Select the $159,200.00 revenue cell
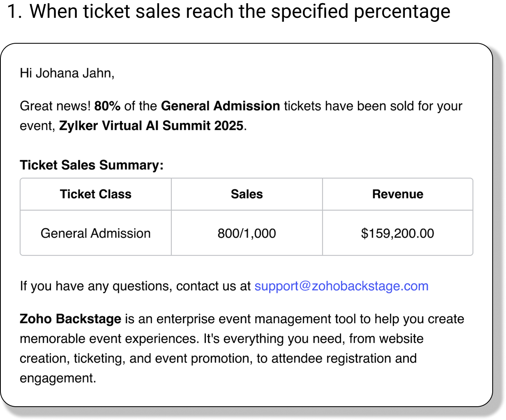Image resolution: width=506 pixels, height=420 pixels. 398,233
